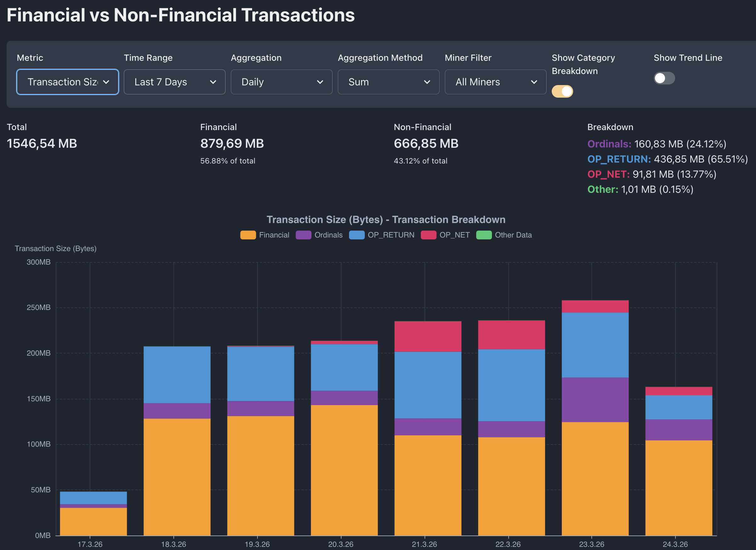
Task: Toggle the Financial series in the legend
Action: click(264, 235)
